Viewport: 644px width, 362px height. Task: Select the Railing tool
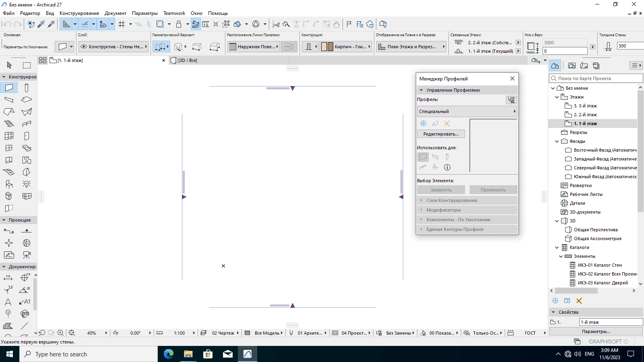click(x=27, y=124)
